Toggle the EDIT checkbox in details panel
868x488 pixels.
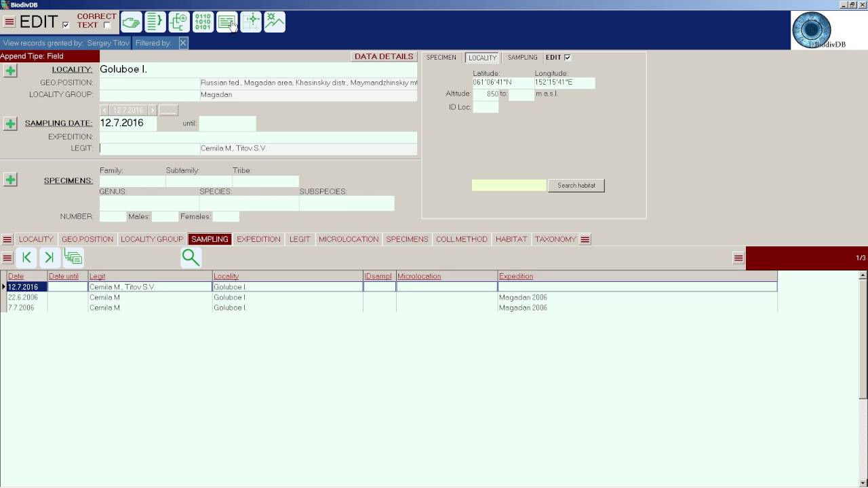point(568,58)
